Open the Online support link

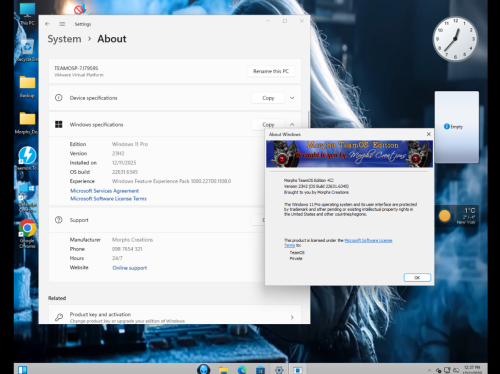click(x=130, y=268)
